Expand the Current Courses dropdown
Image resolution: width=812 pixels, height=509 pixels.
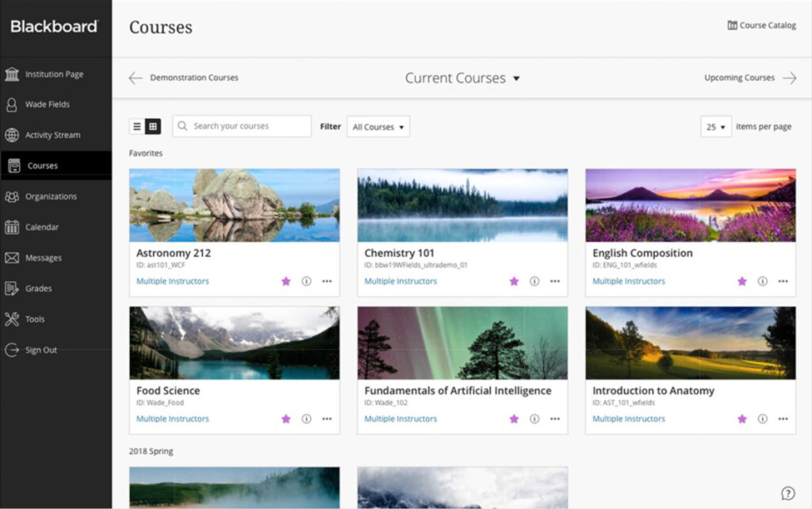point(462,78)
